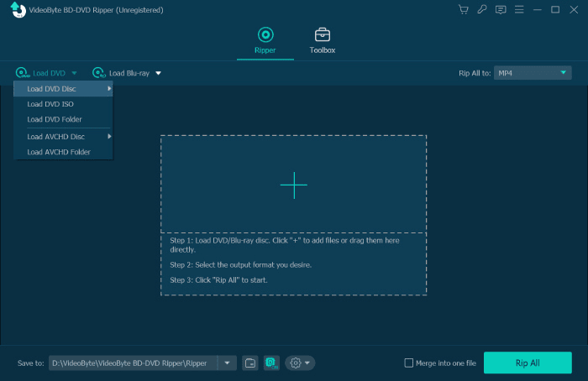
Task: Click the plus sign to add files
Action: [294, 185]
